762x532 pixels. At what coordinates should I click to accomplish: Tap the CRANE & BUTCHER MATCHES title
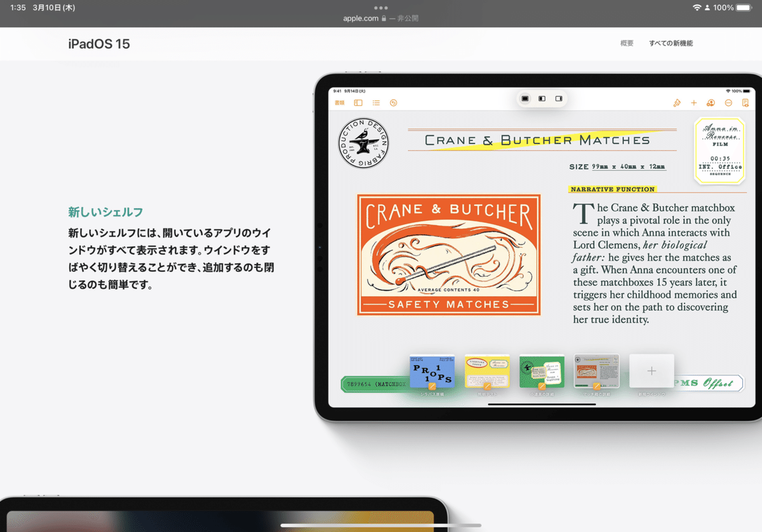(537, 140)
